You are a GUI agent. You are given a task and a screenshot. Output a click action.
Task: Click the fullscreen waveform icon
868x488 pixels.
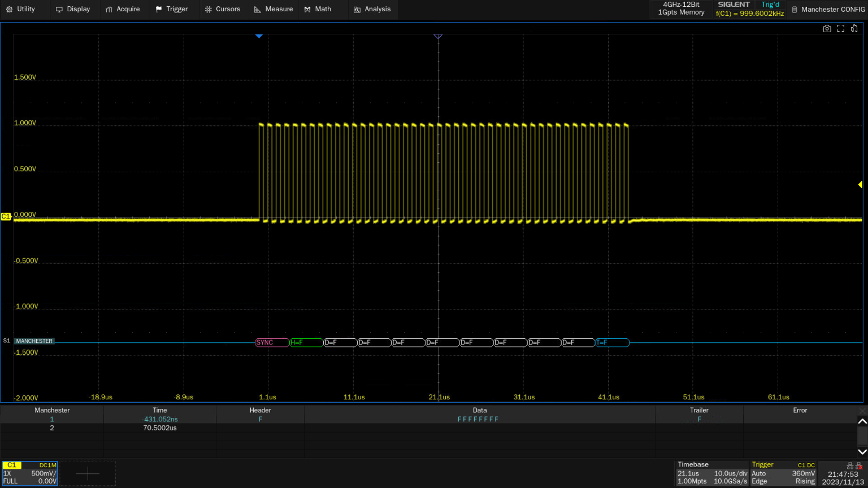tap(840, 28)
